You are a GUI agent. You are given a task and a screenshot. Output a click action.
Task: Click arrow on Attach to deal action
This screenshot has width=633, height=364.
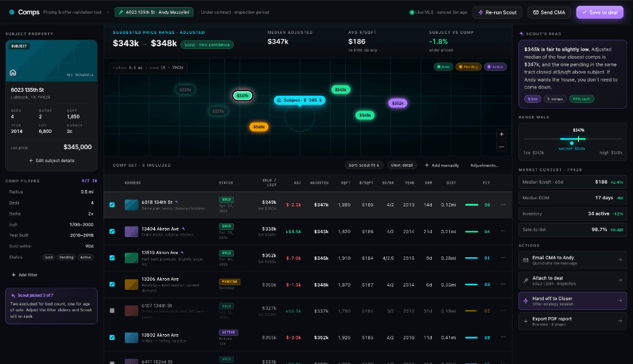pos(620,280)
